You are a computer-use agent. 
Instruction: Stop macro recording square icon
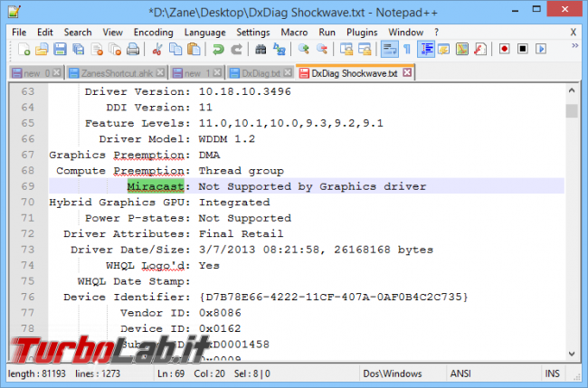pos(523,49)
